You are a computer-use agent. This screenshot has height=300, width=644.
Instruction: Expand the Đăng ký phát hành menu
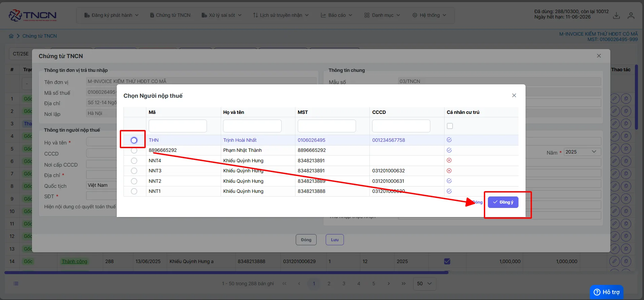[111, 15]
